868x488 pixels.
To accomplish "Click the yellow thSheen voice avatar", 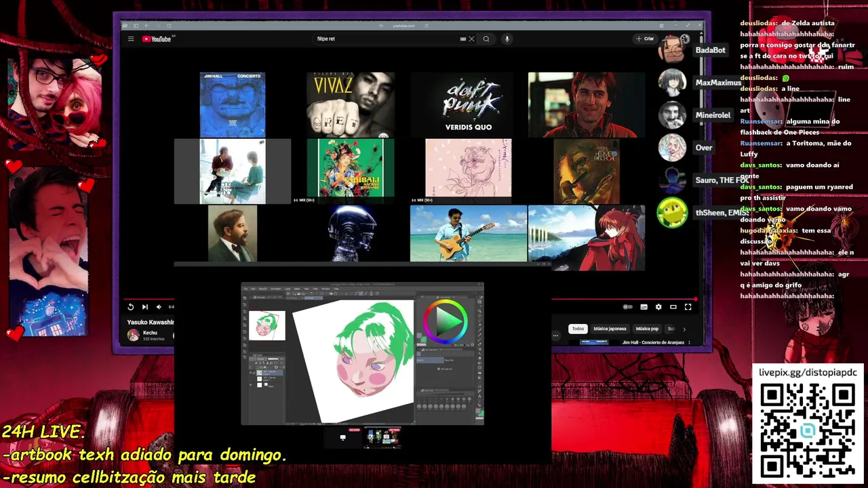I will click(x=672, y=213).
